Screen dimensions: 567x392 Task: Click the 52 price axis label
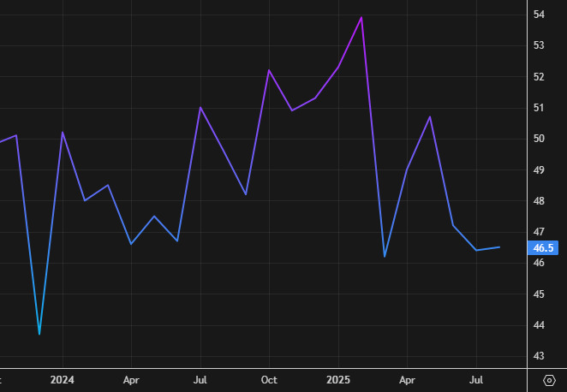pyautogui.click(x=539, y=76)
